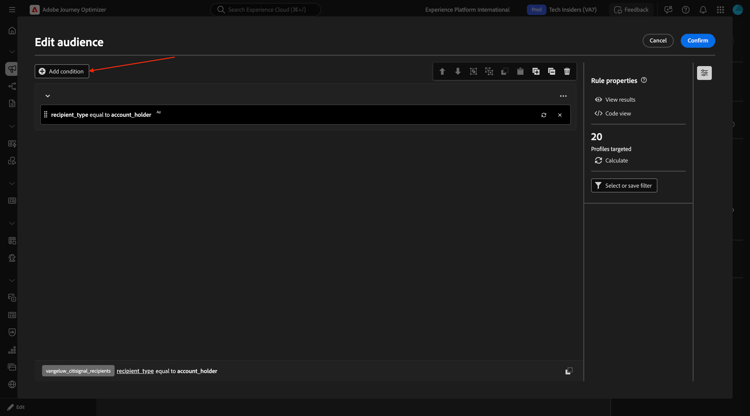Open the three-dot more options menu
Viewport: 750px width, 416px height.
[563, 96]
